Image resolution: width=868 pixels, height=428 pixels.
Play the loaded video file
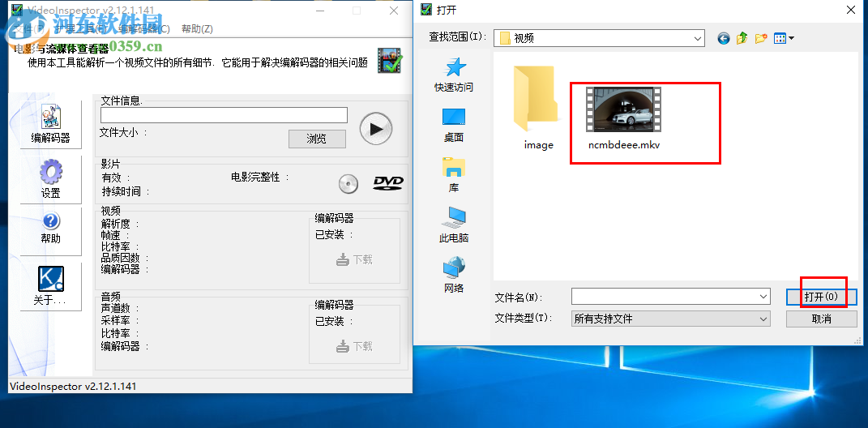tap(376, 128)
